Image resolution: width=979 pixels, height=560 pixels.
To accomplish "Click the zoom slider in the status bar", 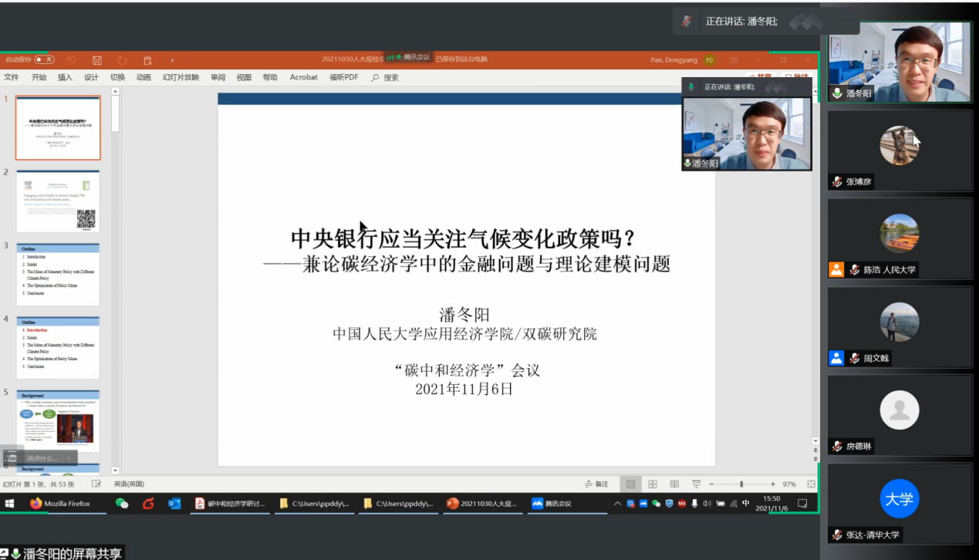I will (741, 484).
